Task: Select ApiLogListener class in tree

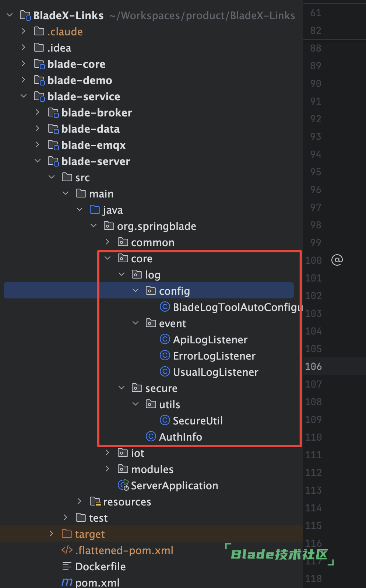Action: click(x=210, y=340)
